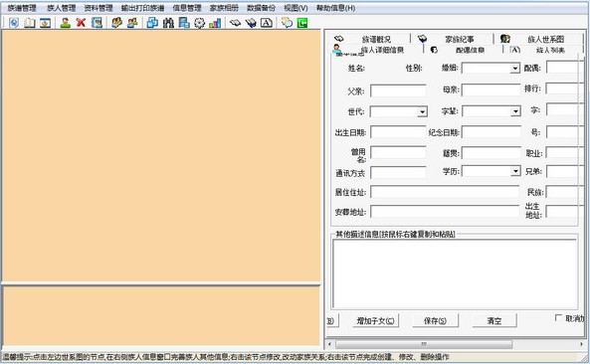Image resolution: width=590 pixels, height=364 pixels.
Task: Open the 家族相册 menu
Action: 224,8
